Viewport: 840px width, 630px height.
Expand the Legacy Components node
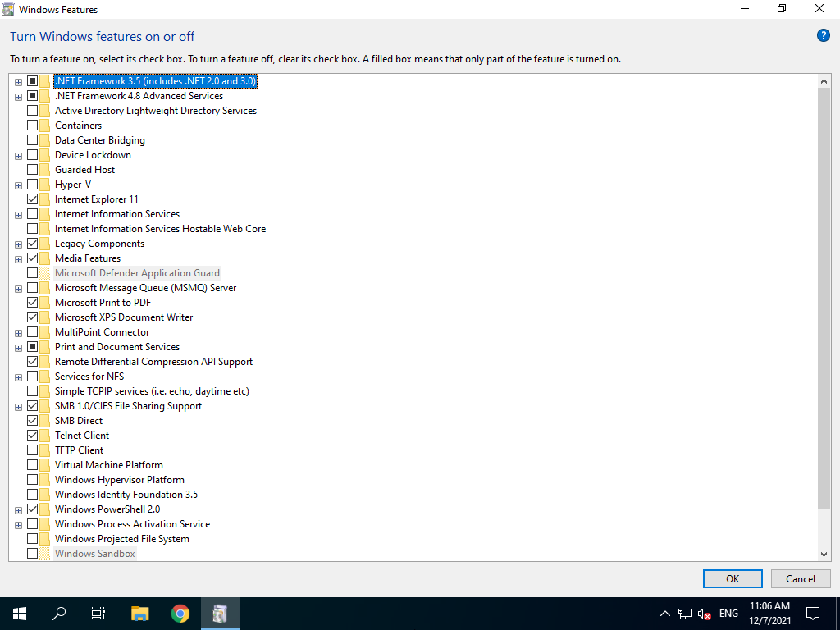pos(18,244)
